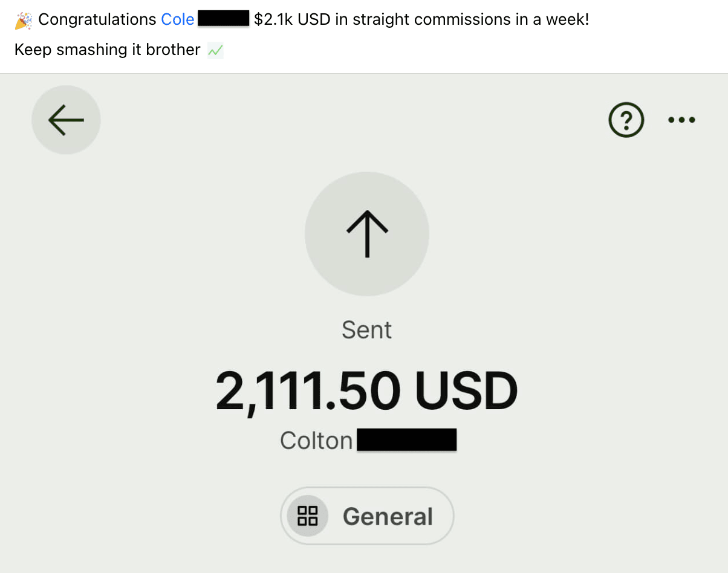Open the three-dot more options menu
This screenshot has height=573, width=728.
coord(681,120)
